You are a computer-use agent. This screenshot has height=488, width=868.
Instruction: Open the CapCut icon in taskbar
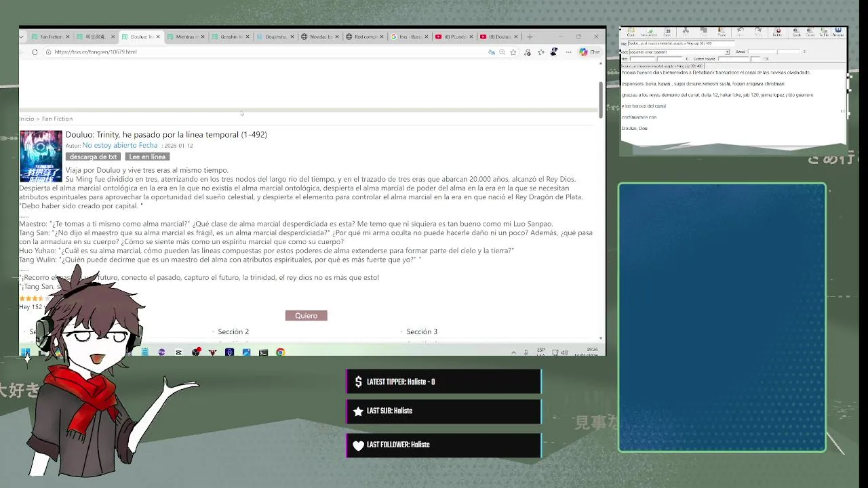pos(178,352)
